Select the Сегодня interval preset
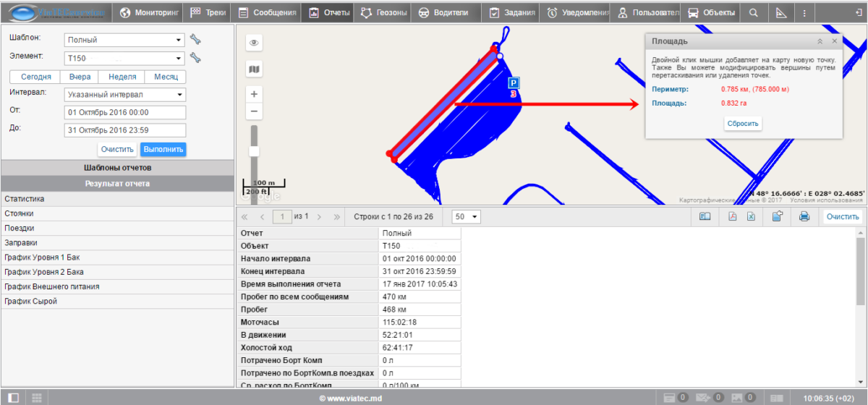868x405 pixels. click(x=35, y=77)
